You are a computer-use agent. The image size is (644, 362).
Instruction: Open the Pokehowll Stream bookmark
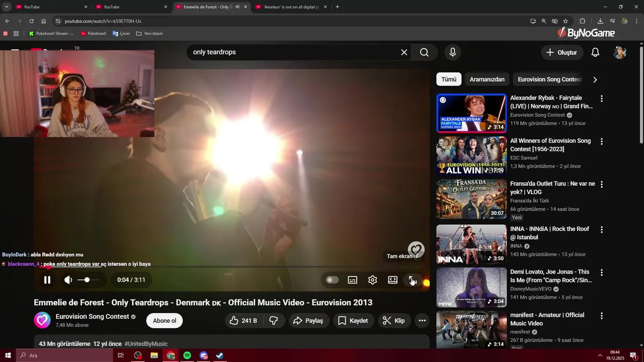51,34
